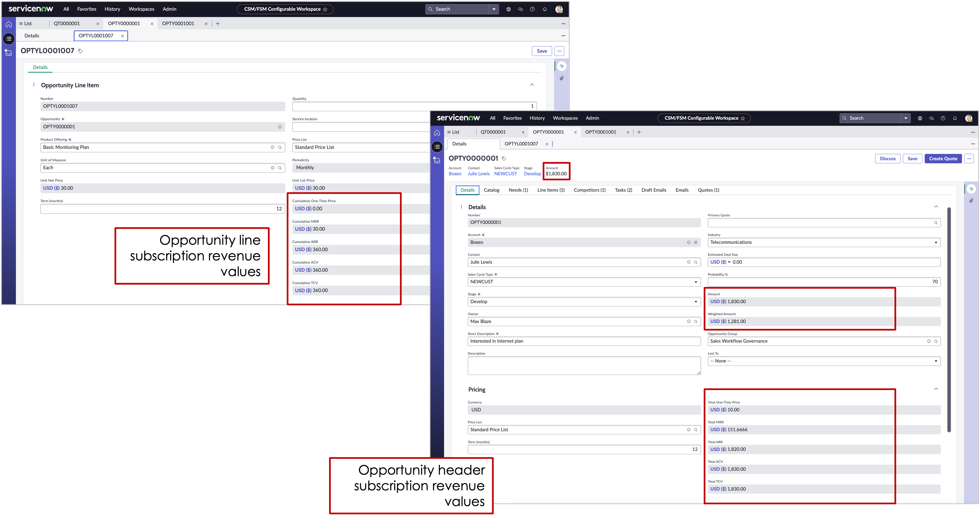The width and height of the screenshot is (980, 517).
Task: Favorite the workspace with the star in back window
Action: click(x=325, y=10)
